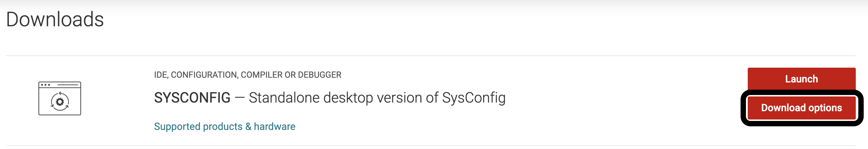Click the browser-window icon beside SYSCONFIG

pos(60,98)
